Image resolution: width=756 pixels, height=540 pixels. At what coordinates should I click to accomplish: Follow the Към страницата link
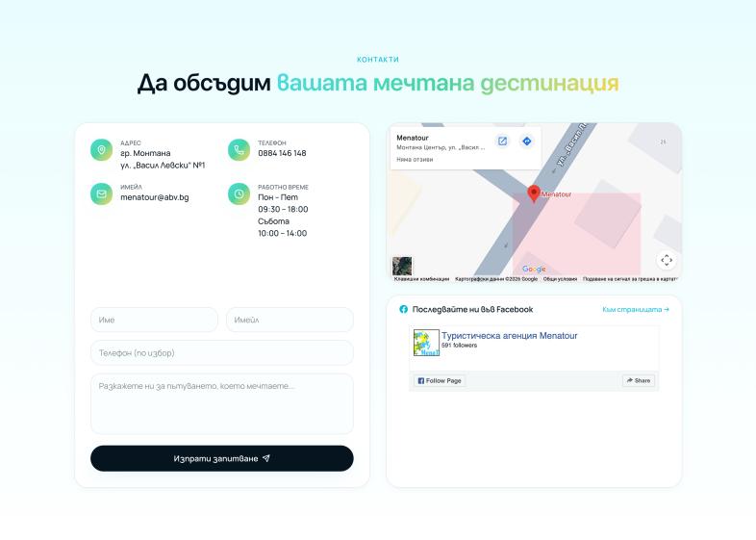click(636, 309)
